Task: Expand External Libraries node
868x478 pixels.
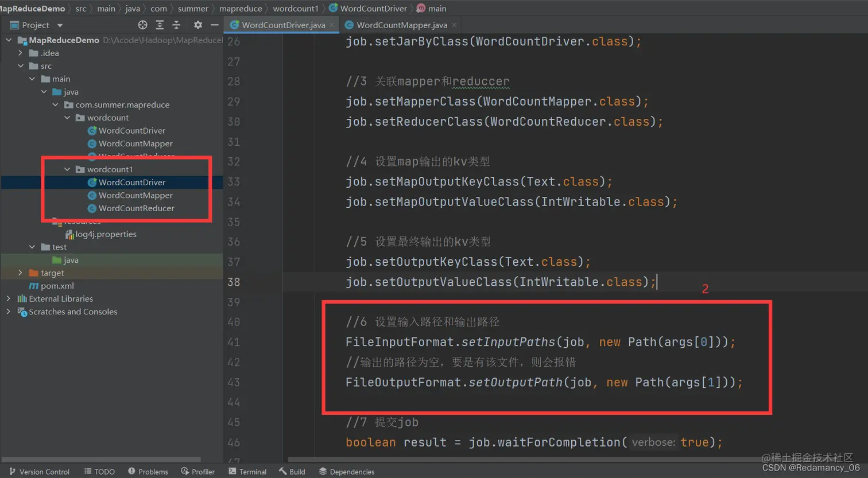Action: tap(9, 298)
